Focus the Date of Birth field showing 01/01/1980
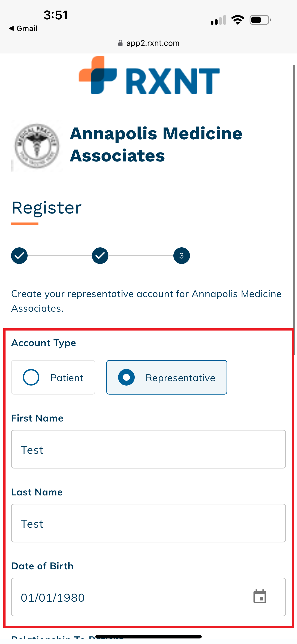Image resolution: width=297 pixels, height=644 pixels. [148, 597]
